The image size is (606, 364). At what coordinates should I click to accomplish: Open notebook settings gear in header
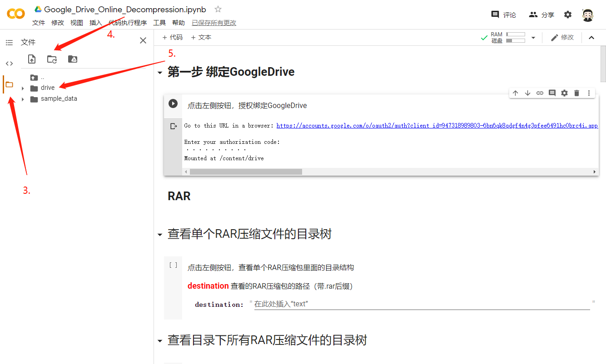pos(568,15)
